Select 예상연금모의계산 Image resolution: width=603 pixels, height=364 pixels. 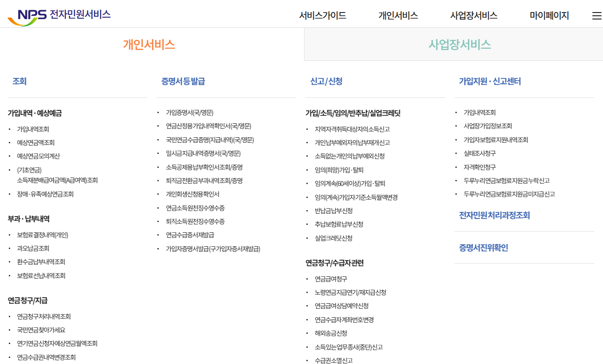coord(38,156)
